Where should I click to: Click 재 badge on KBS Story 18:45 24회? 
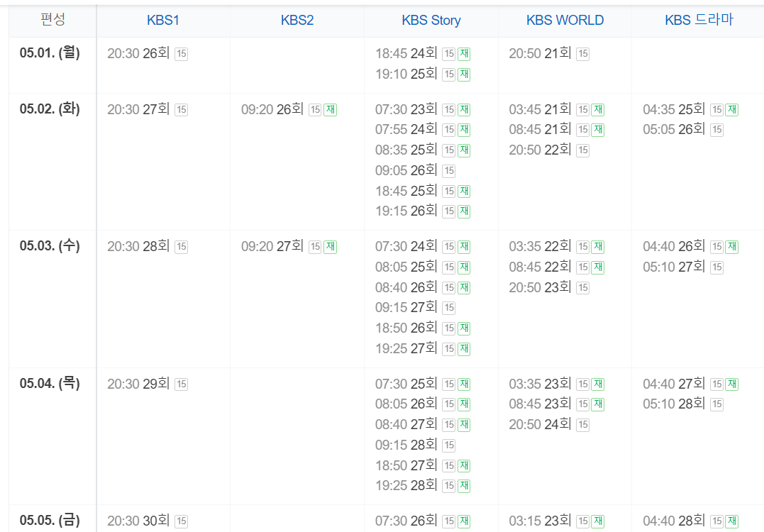click(x=464, y=54)
